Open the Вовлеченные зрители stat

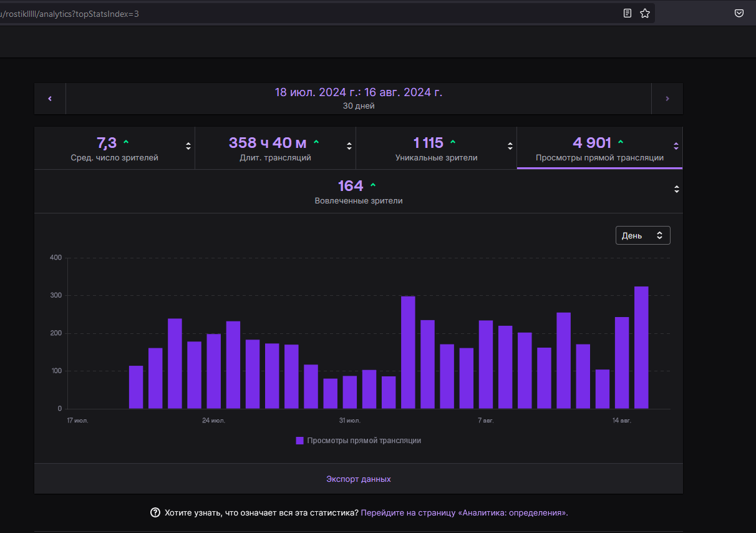pos(358,192)
